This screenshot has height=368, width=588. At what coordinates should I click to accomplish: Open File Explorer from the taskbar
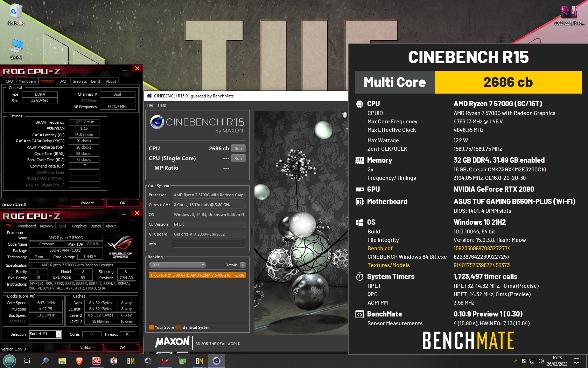pyautogui.click(x=62, y=361)
